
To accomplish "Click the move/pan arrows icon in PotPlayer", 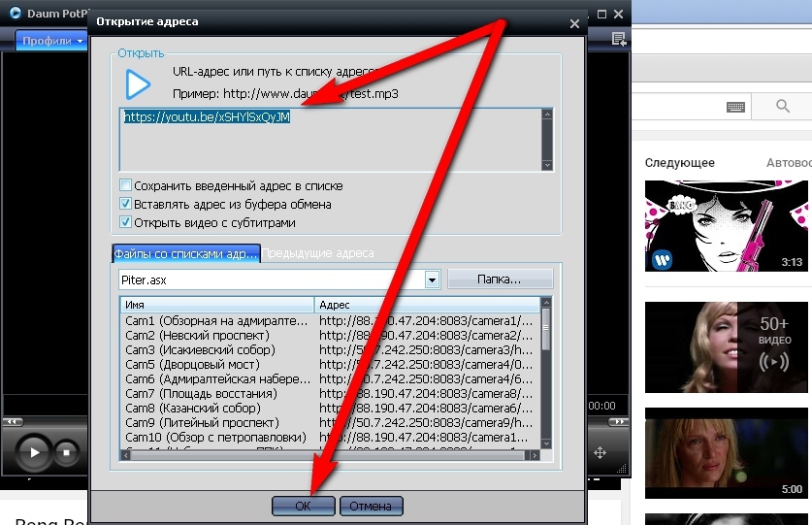I will (600, 452).
